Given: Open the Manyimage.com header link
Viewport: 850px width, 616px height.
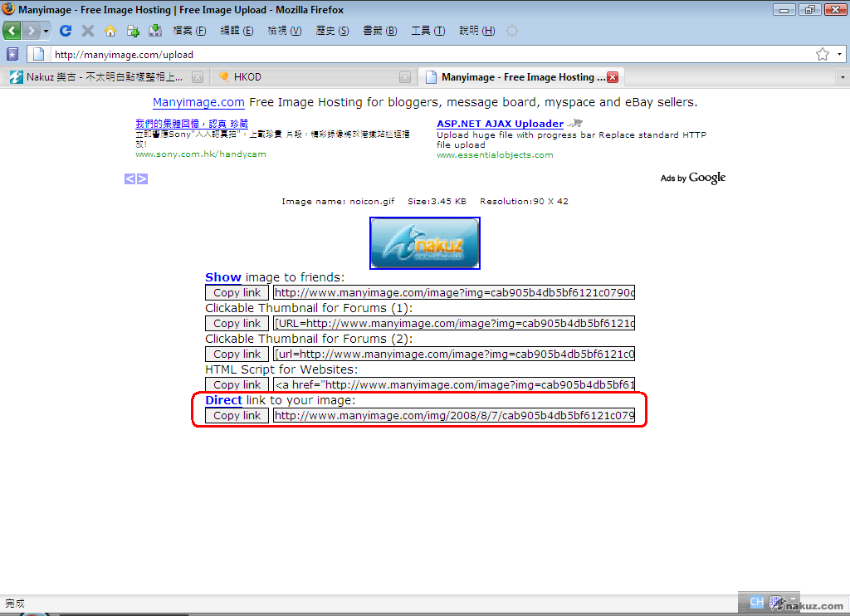Looking at the screenshot, I should [198, 102].
